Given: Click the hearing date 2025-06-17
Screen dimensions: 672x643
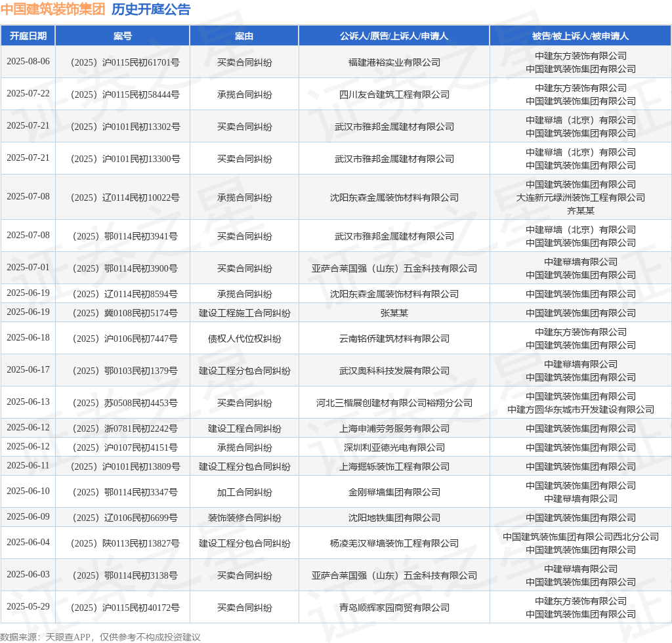Looking at the screenshot, I should pyautogui.click(x=28, y=369).
